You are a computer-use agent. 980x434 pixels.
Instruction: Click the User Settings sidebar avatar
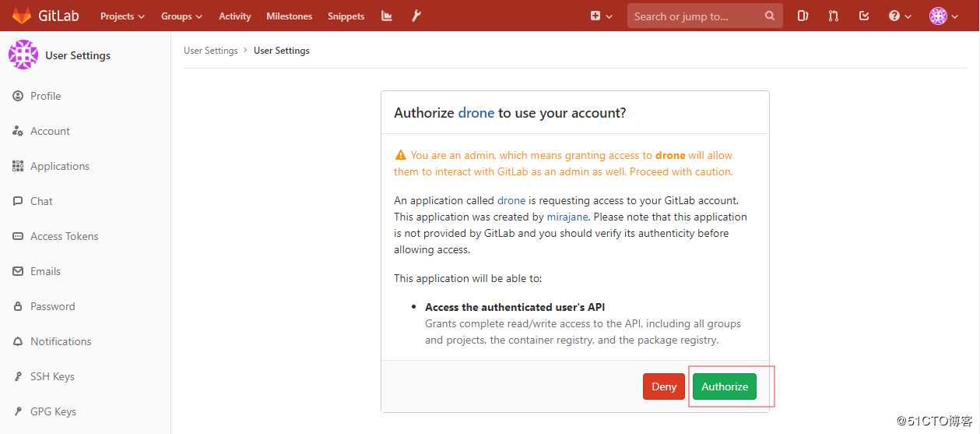pos(23,55)
